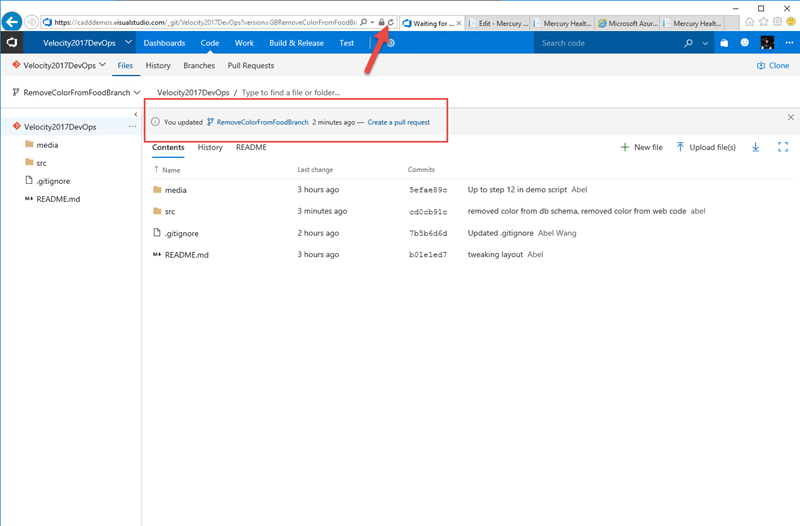
Task: Click the browser favorites star icon
Action: pyautogui.click(x=763, y=21)
